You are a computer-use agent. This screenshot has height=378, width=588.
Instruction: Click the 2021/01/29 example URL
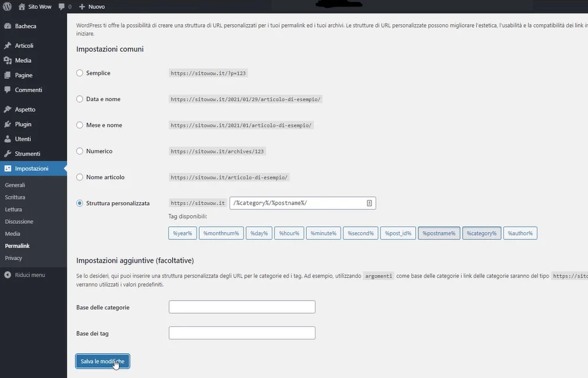click(x=245, y=99)
